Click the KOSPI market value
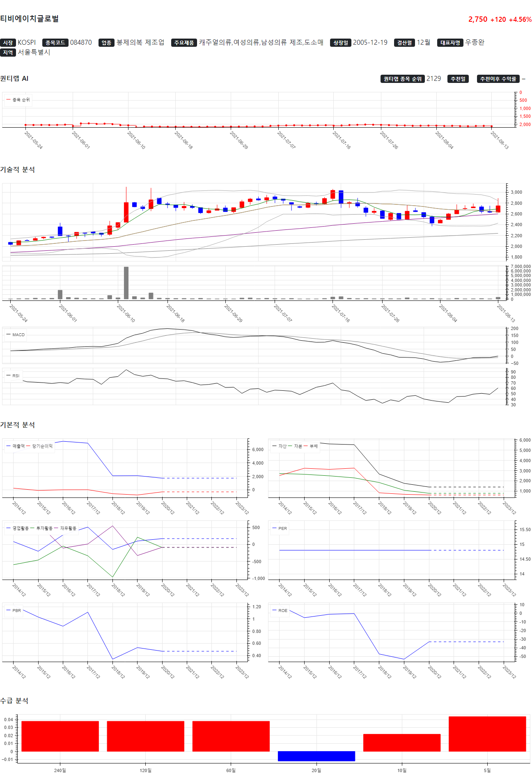The image size is (532, 777). [27, 43]
